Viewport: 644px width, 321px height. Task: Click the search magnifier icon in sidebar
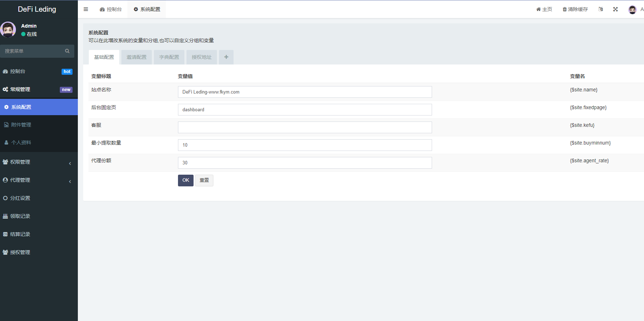[x=67, y=51]
